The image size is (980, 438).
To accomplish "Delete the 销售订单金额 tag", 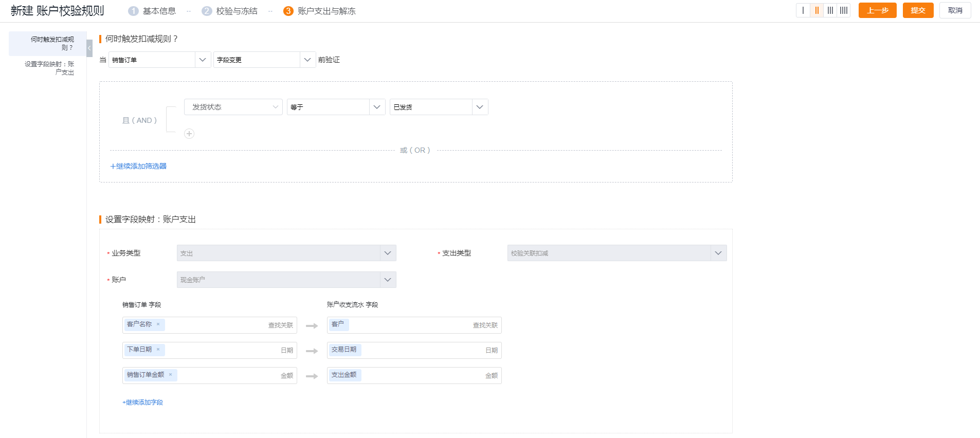I will 171,375.
